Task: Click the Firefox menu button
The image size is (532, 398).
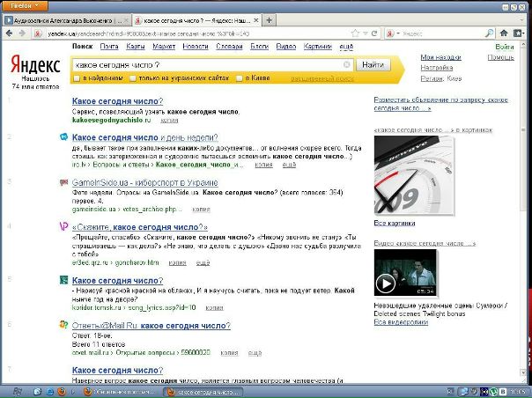Action: pos(24,4)
